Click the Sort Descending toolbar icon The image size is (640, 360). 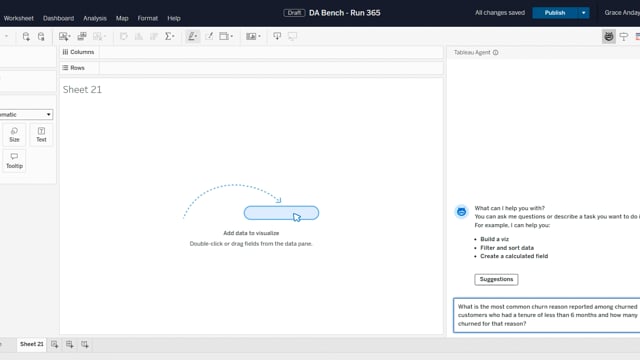point(154,36)
